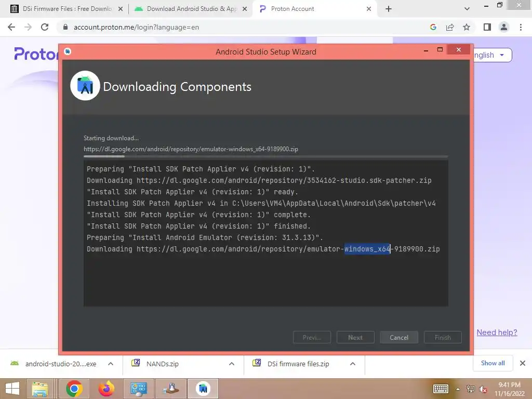532x399 pixels.
Task: Show hidden system tray icons
Action: [x=458, y=389]
